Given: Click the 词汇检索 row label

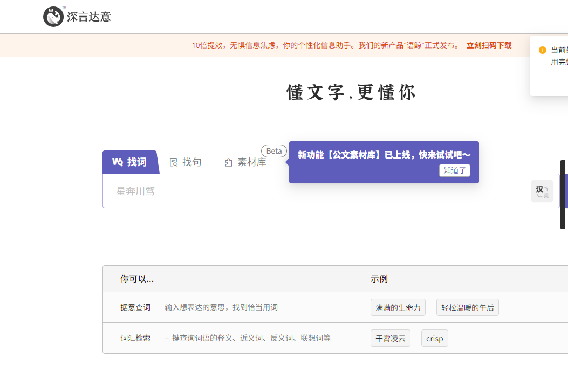Looking at the screenshot, I should click(x=135, y=338).
